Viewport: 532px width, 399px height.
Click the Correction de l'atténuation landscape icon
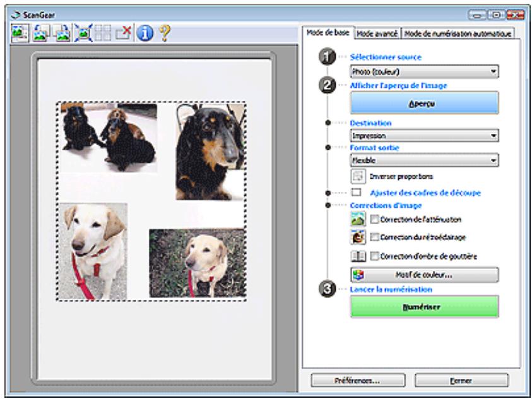(358, 219)
